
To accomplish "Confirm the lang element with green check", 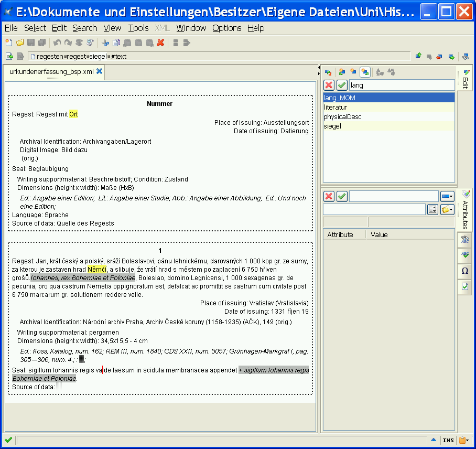I will pyautogui.click(x=342, y=85).
